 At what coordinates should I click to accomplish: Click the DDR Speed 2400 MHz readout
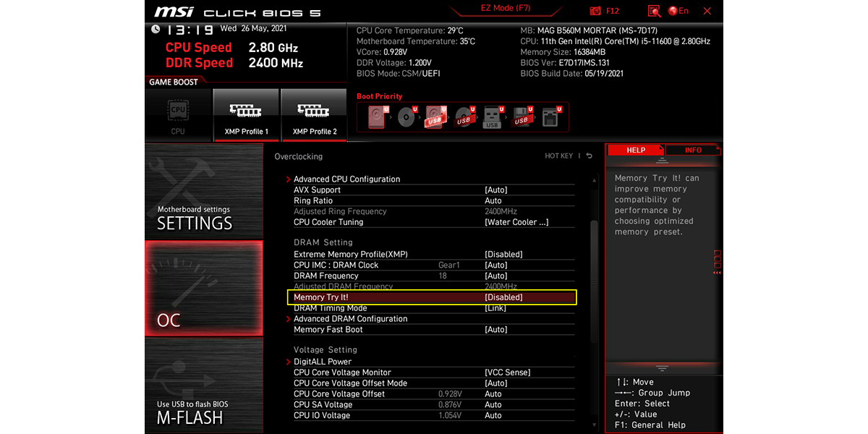click(x=234, y=63)
